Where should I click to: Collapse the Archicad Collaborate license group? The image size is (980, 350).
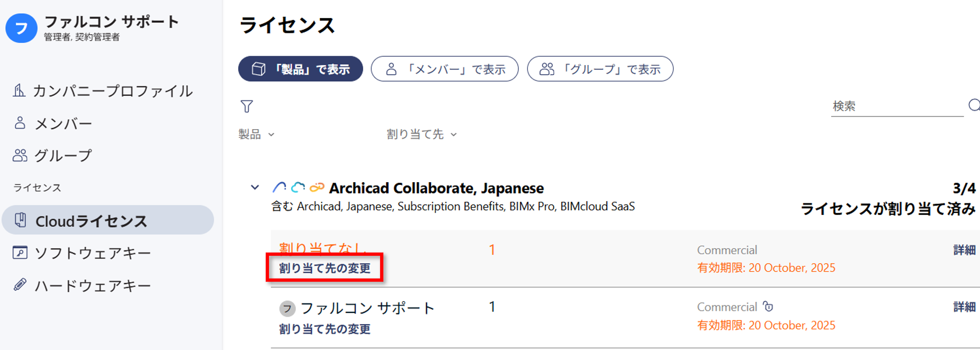tap(255, 187)
